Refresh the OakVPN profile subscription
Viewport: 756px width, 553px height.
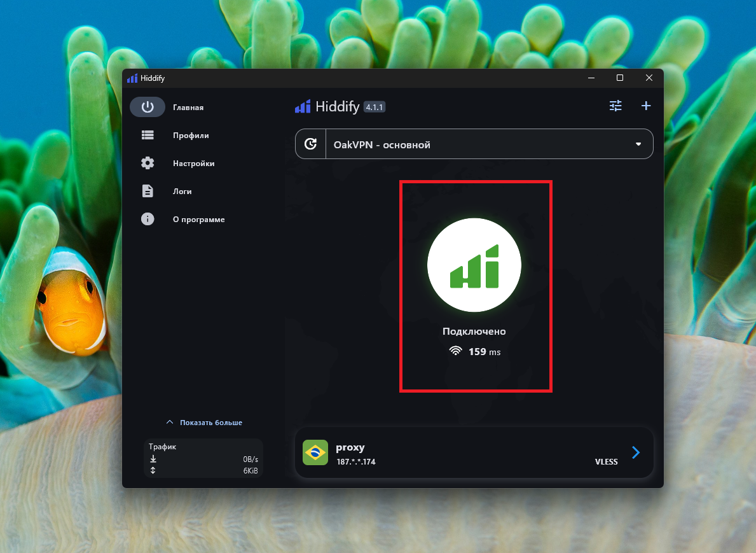[310, 144]
